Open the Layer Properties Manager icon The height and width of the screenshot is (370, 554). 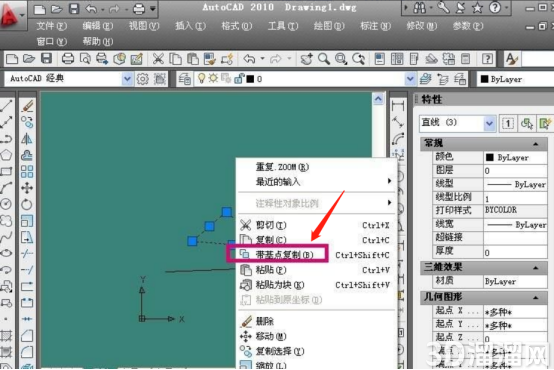click(184, 79)
